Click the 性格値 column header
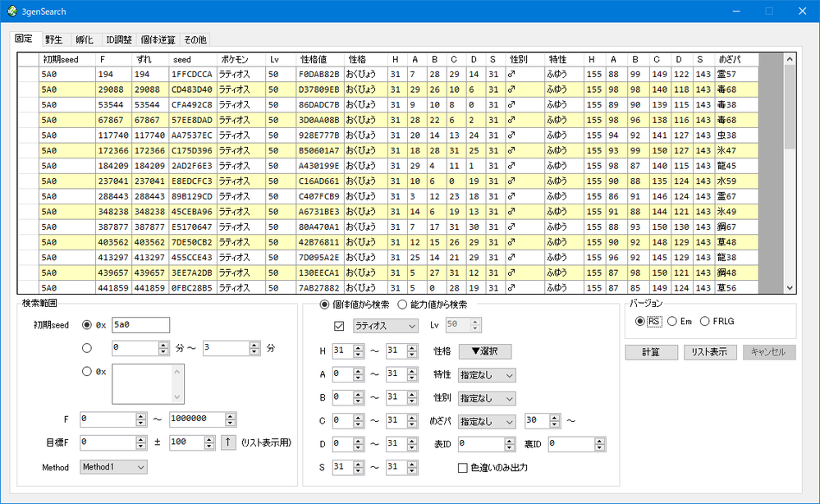 [x=319, y=60]
